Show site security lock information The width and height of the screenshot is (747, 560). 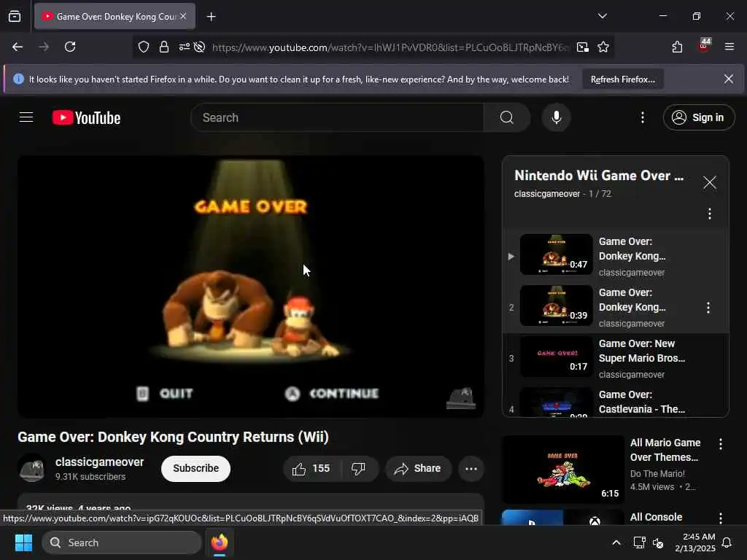pyautogui.click(x=164, y=47)
